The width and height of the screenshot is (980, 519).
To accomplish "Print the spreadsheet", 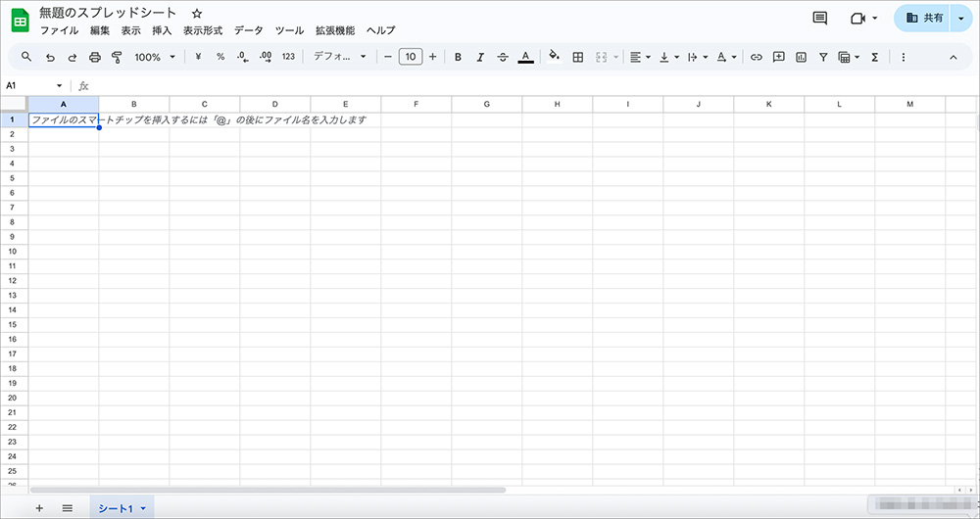I will [x=94, y=58].
